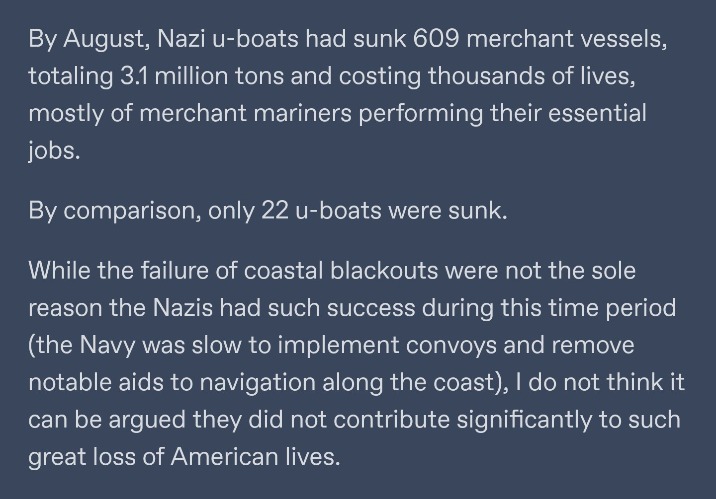The height and width of the screenshot is (499, 716).
Task: Click the word "August" in opening sentence
Action: (107, 40)
